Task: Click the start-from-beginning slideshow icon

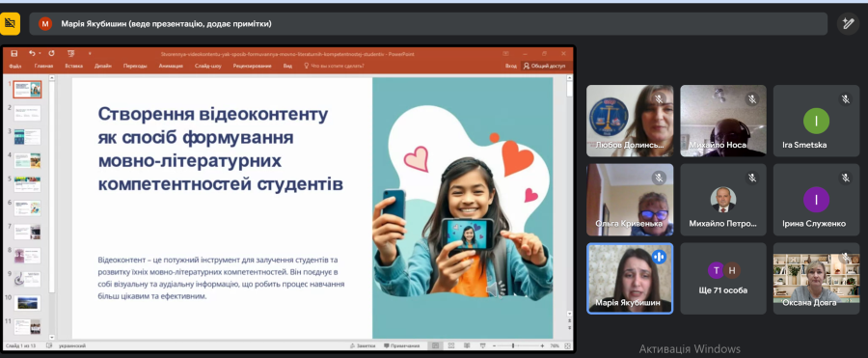Action: 70,54
